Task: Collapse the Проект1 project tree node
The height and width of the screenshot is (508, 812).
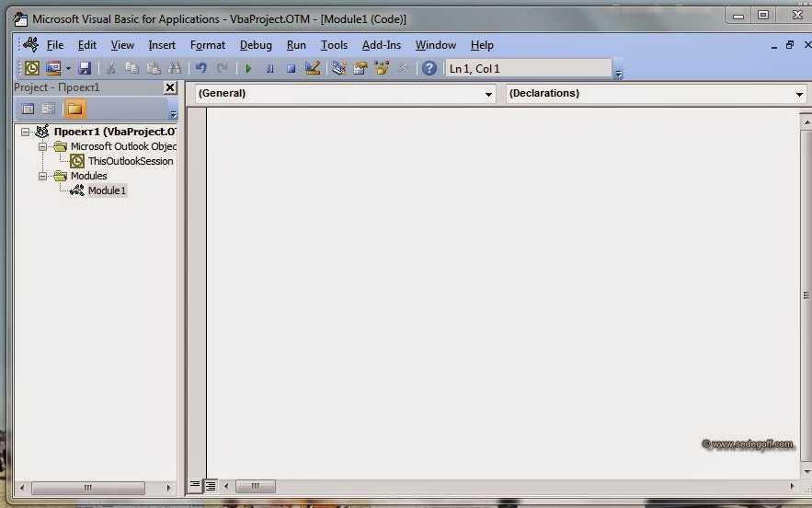Action: point(25,132)
